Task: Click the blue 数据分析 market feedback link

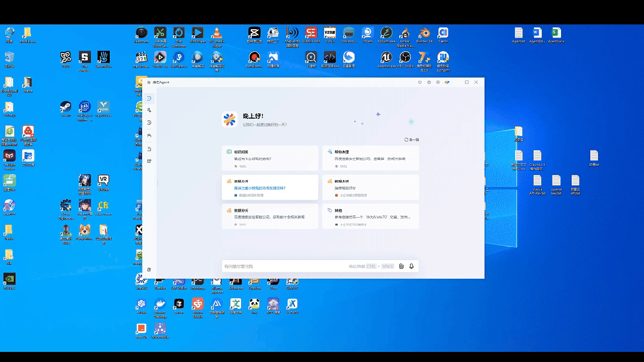Action: 260,188
